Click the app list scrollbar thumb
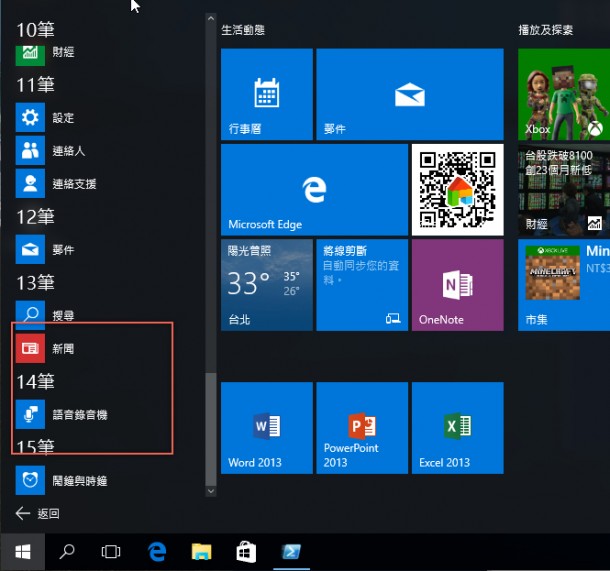The image size is (610, 571). (x=211, y=429)
